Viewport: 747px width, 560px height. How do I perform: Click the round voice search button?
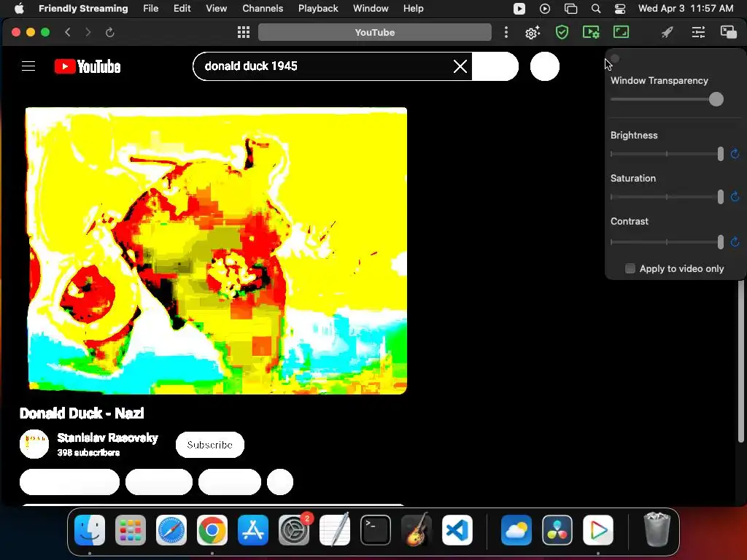[x=544, y=66]
